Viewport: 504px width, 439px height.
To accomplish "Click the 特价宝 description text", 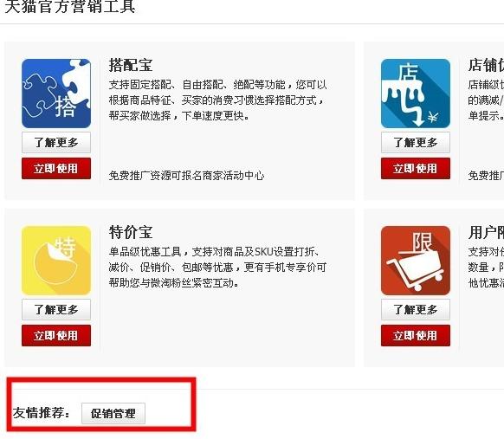I will [217, 268].
